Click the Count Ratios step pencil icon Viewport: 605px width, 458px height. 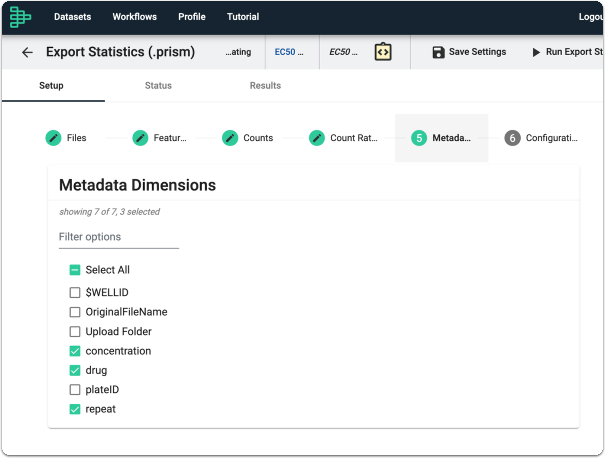[x=317, y=138]
